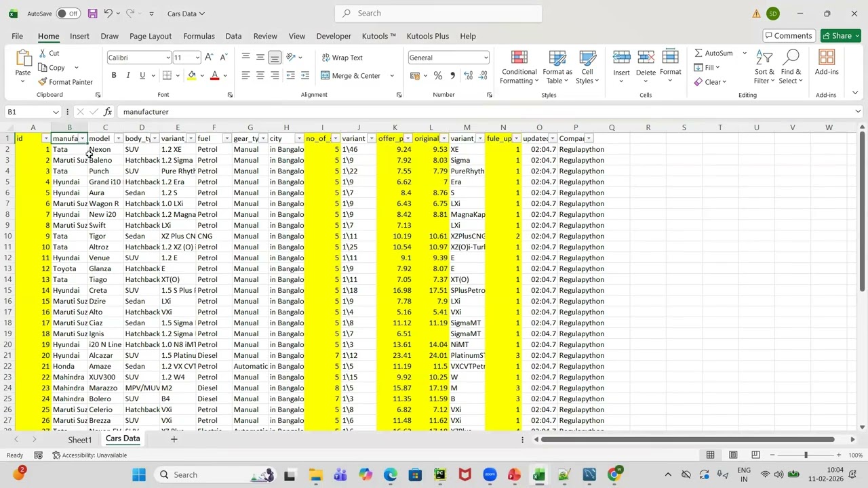This screenshot has height=488, width=868.
Task: Switch to the Sheet1 worksheet tab
Action: click(x=79, y=440)
